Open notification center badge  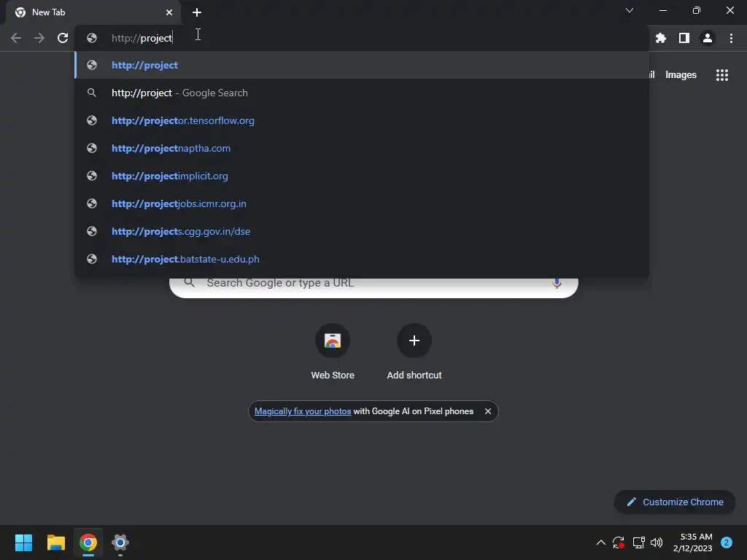click(x=727, y=542)
